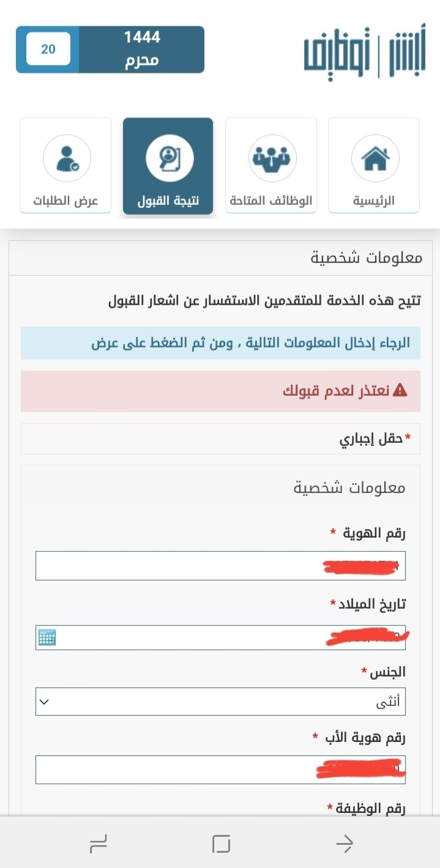
Task: Open the home page house icon
Action: click(375, 158)
